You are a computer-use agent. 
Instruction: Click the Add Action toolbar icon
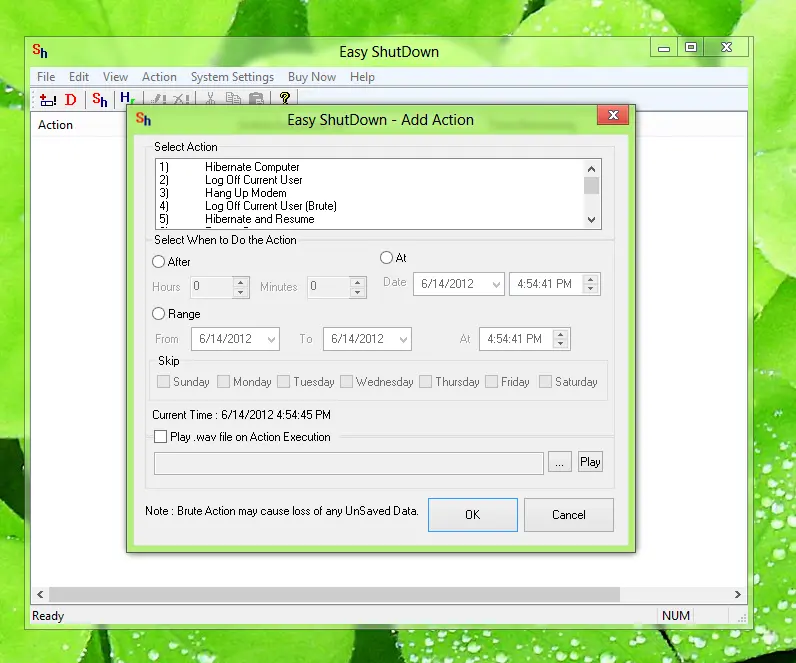point(48,100)
